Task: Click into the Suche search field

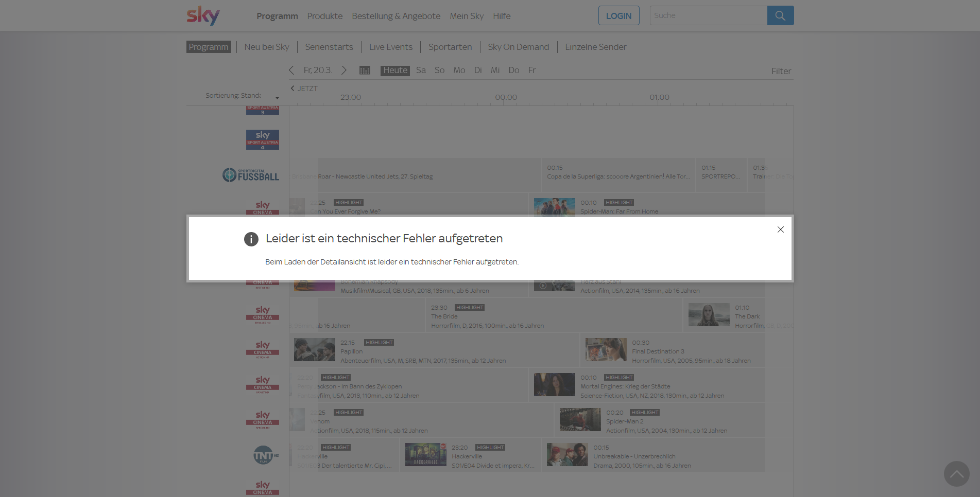Action: pos(708,15)
